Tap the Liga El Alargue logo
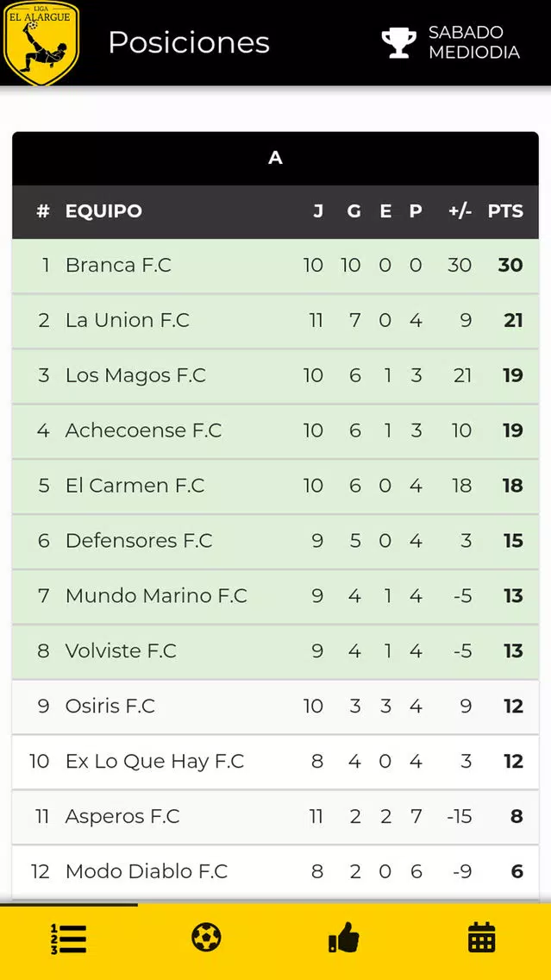551x980 pixels. point(40,42)
